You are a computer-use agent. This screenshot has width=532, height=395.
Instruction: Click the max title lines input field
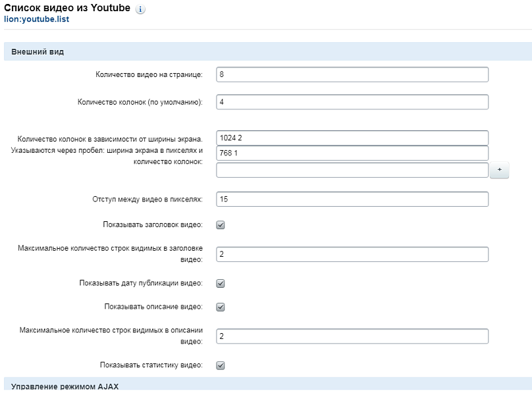pos(352,254)
